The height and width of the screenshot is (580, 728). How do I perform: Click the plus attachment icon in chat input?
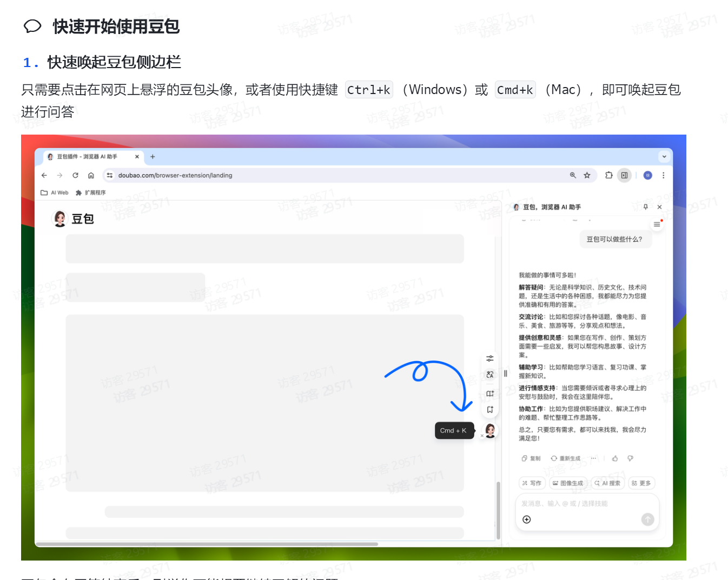click(x=527, y=519)
